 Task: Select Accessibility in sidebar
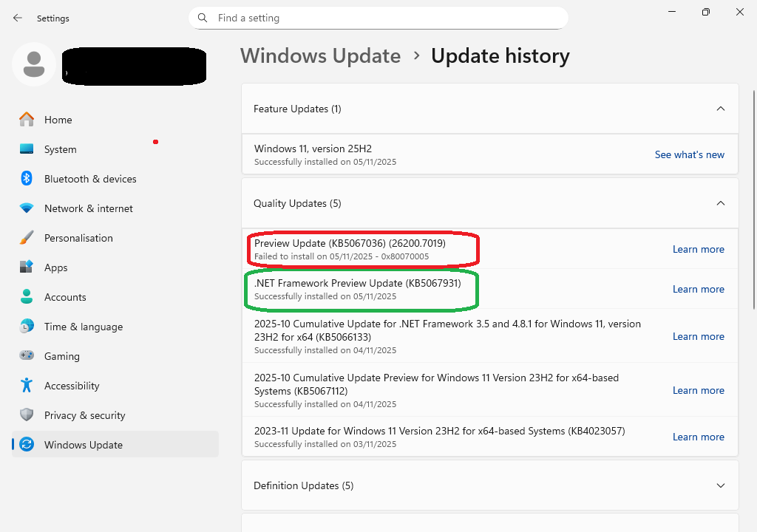(115, 386)
